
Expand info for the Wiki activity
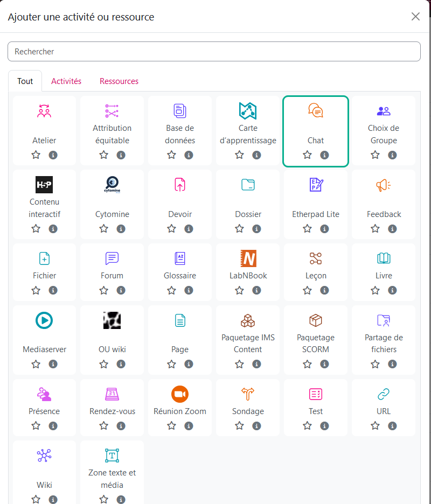coord(53,500)
